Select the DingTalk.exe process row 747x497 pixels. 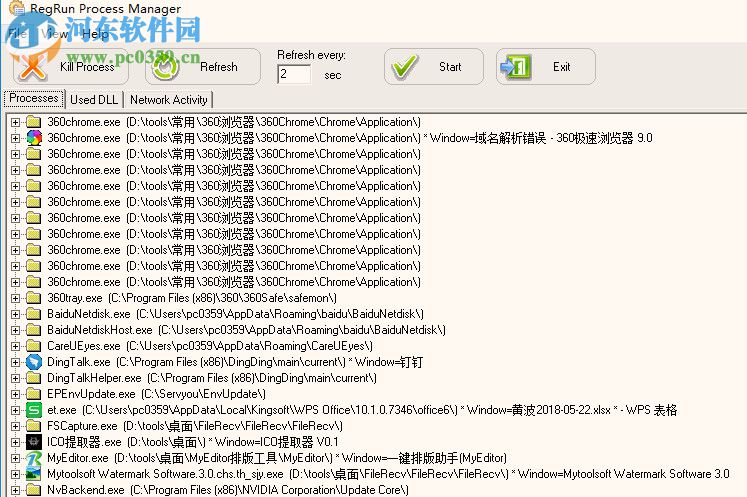pyautogui.click(x=235, y=362)
